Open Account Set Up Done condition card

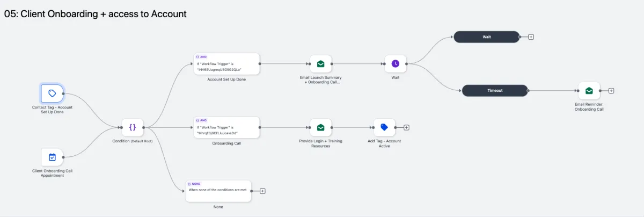point(226,63)
